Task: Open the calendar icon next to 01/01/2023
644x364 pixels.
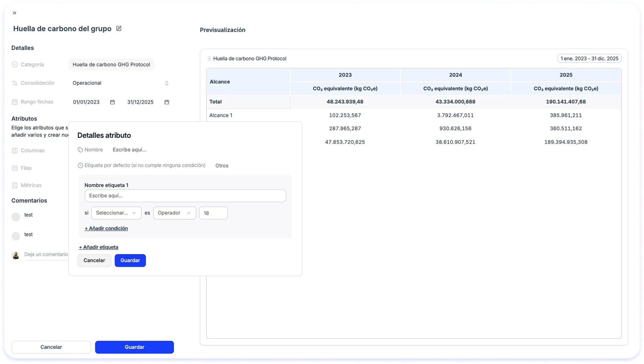Action: (112, 102)
